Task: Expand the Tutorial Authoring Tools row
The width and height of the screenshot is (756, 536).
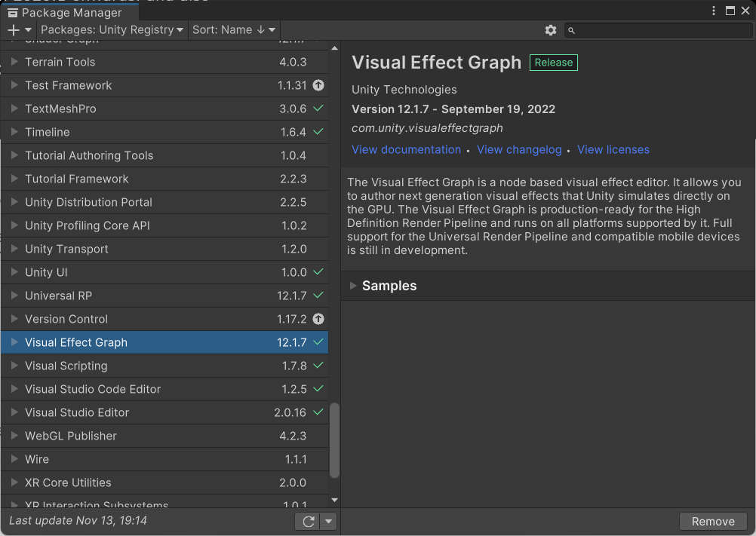Action: click(14, 155)
